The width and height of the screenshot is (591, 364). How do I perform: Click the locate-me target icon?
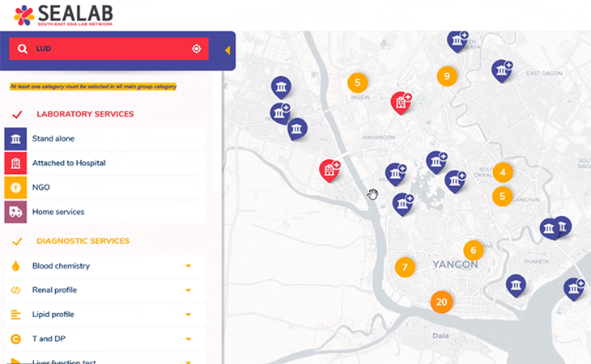tap(197, 49)
